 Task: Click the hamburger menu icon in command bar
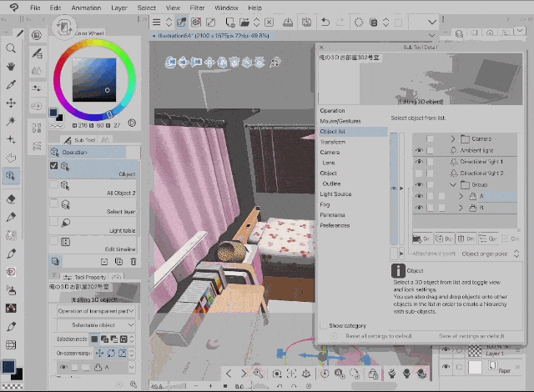pos(156,23)
